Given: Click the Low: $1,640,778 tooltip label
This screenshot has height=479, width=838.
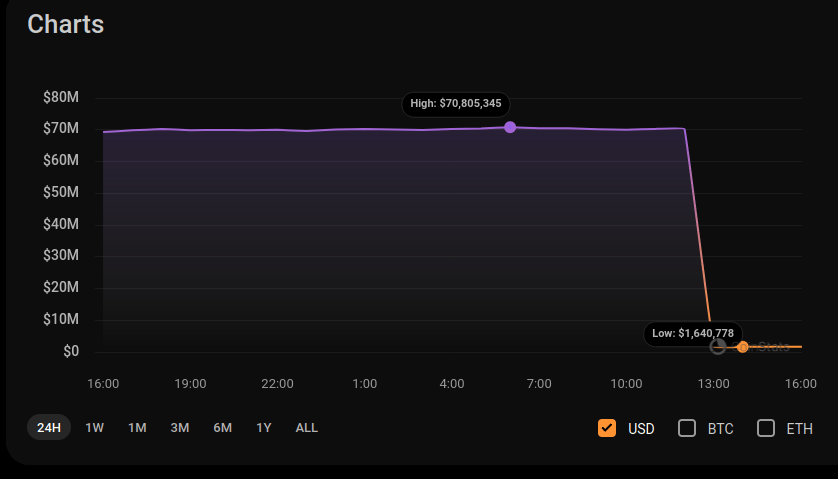Looking at the screenshot, I should coord(693,333).
